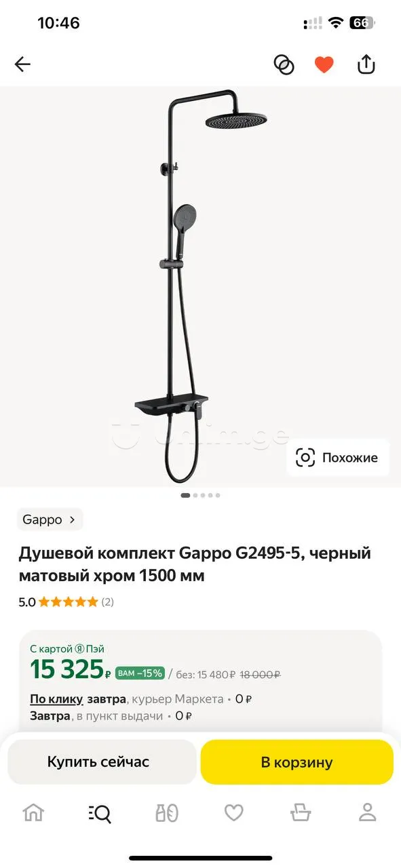This screenshot has width=401, height=868.
Task: Open the catalog search tab
Action: click(100, 812)
